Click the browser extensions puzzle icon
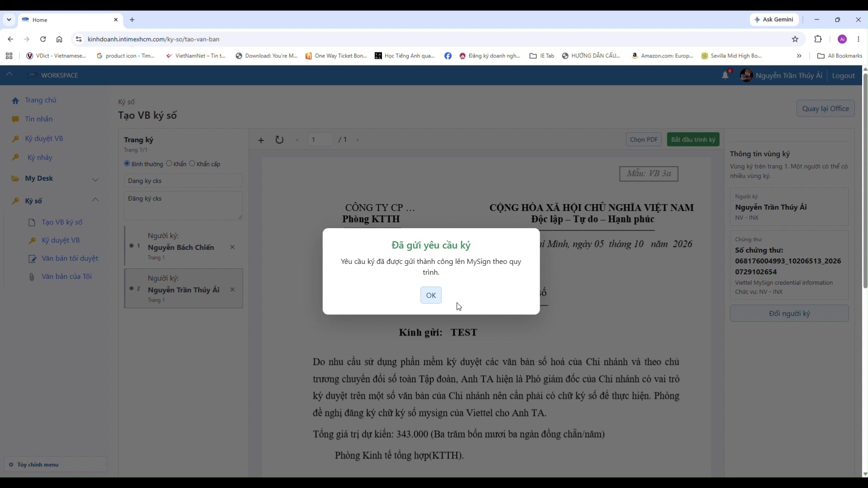 [x=818, y=39]
